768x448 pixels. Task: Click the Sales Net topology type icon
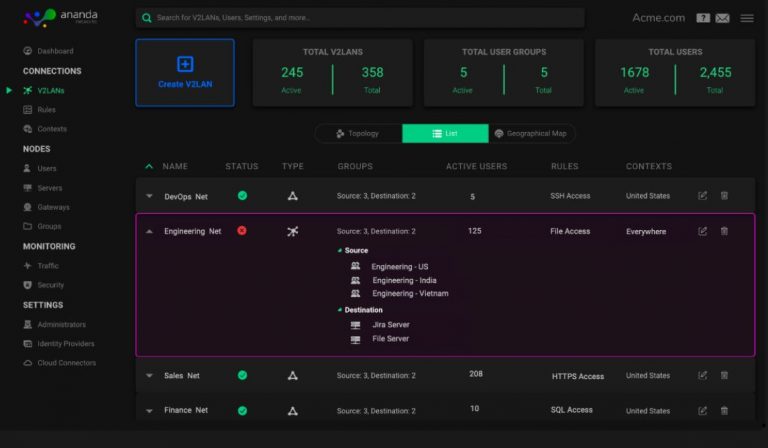pyautogui.click(x=292, y=376)
